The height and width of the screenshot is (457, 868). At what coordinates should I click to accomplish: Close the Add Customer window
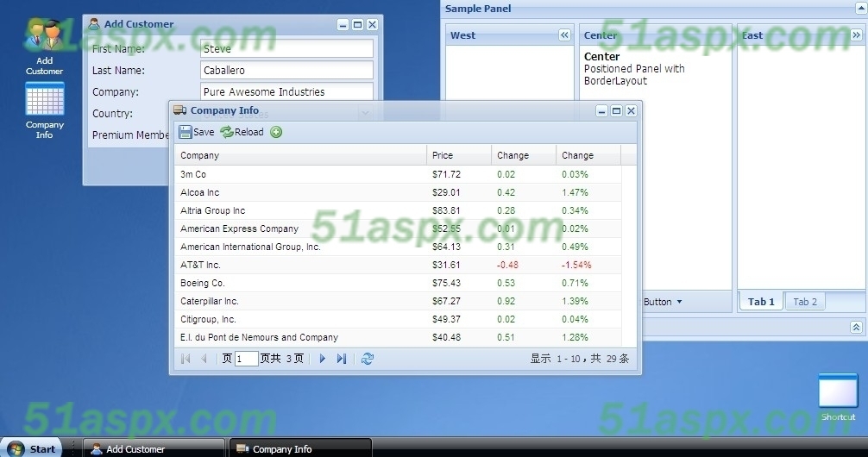(372, 25)
